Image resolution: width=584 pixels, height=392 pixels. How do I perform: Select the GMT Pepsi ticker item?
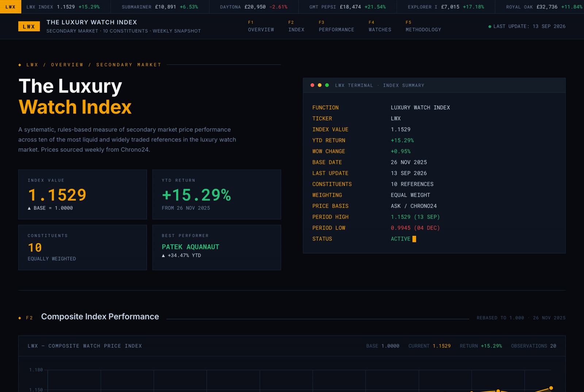point(347,7)
